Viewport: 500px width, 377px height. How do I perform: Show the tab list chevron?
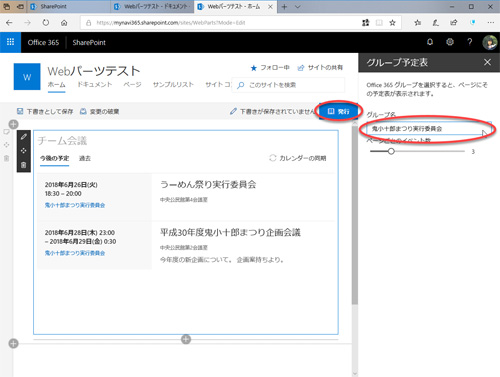(x=298, y=7)
